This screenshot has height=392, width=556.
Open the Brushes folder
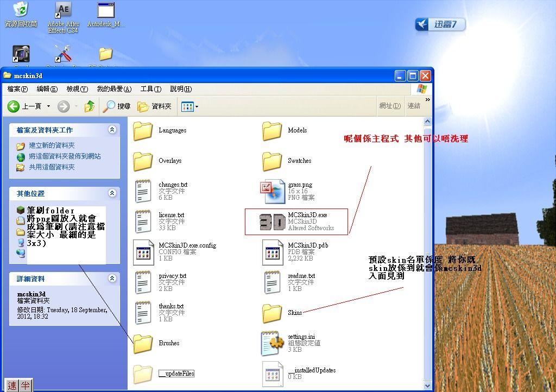pyautogui.click(x=143, y=343)
